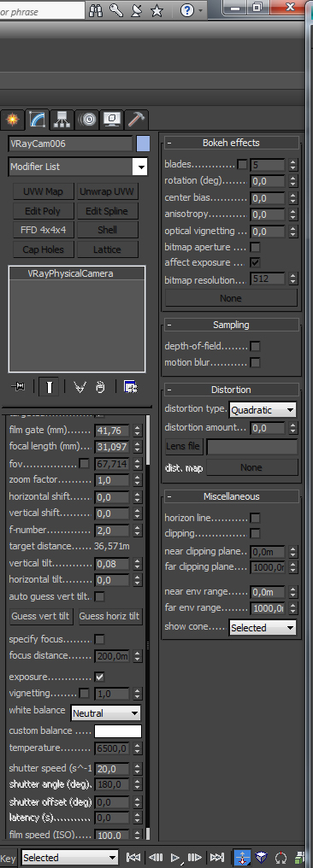Viewport: 313px width, 868px height.
Task: Click the viewport cube navigation icon
Action: point(262,858)
